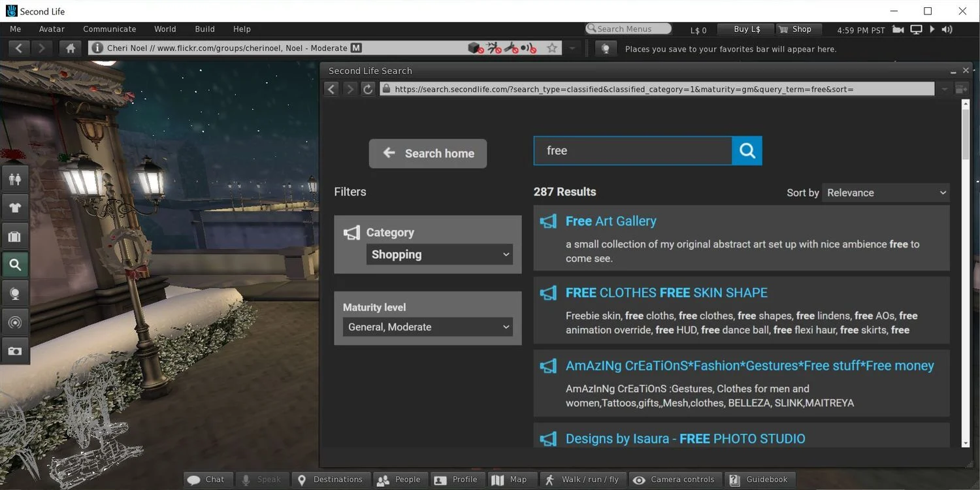Image resolution: width=980 pixels, height=490 pixels.
Task: Click the Camera controls button
Action: (676, 480)
